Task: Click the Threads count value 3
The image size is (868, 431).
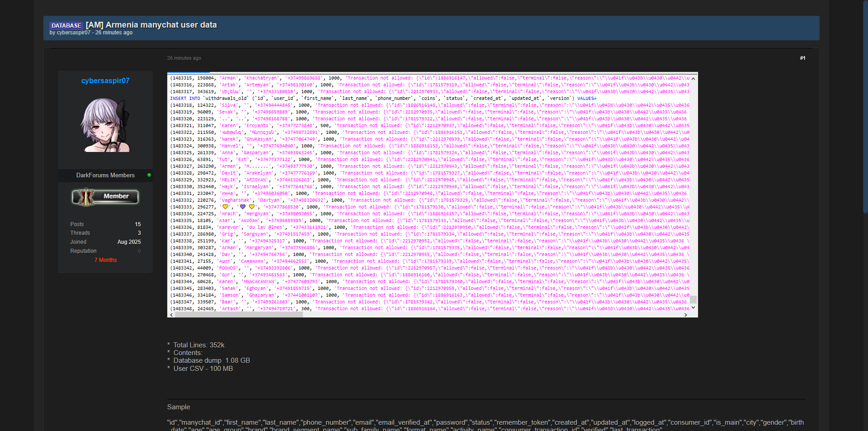Action: coord(139,233)
